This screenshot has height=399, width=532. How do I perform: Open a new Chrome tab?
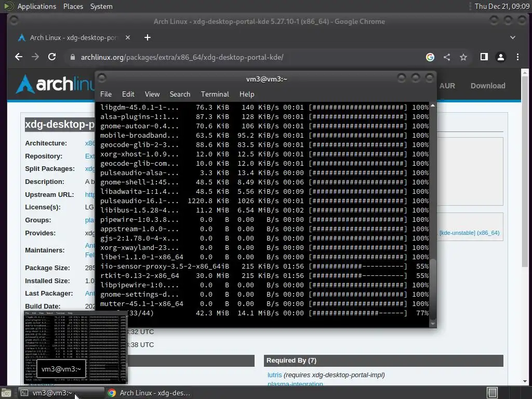point(147,37)
